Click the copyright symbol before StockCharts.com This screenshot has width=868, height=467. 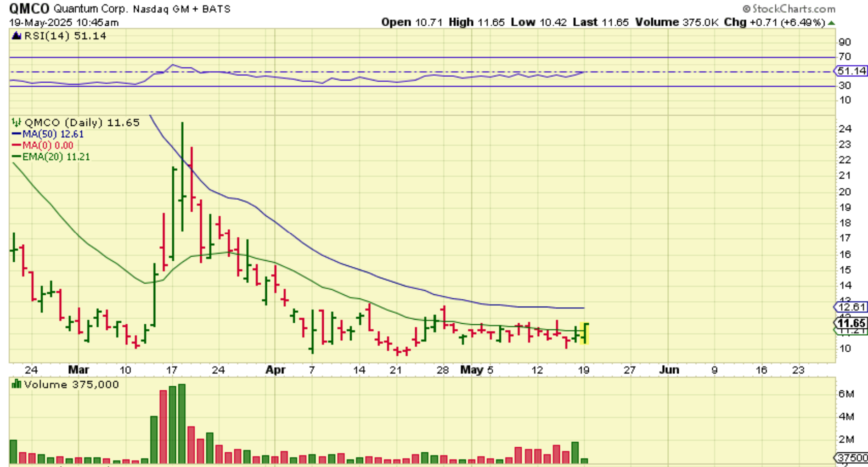[746, 9]
